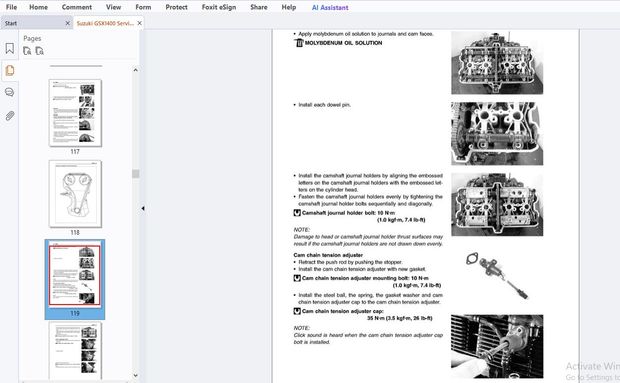The image size is (620, 383).
Task: Click the dowel pin cylinder head photo
Action: 497,133
